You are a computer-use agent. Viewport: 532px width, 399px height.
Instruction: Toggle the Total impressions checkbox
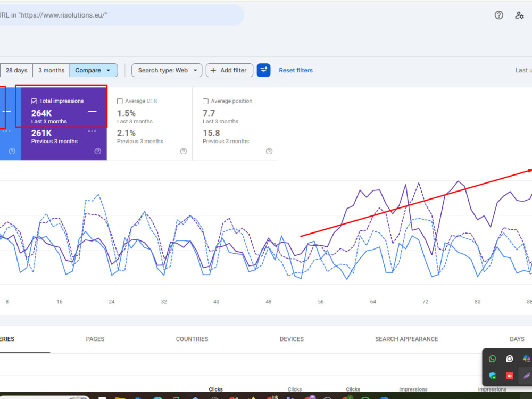[x=34, y=101]
